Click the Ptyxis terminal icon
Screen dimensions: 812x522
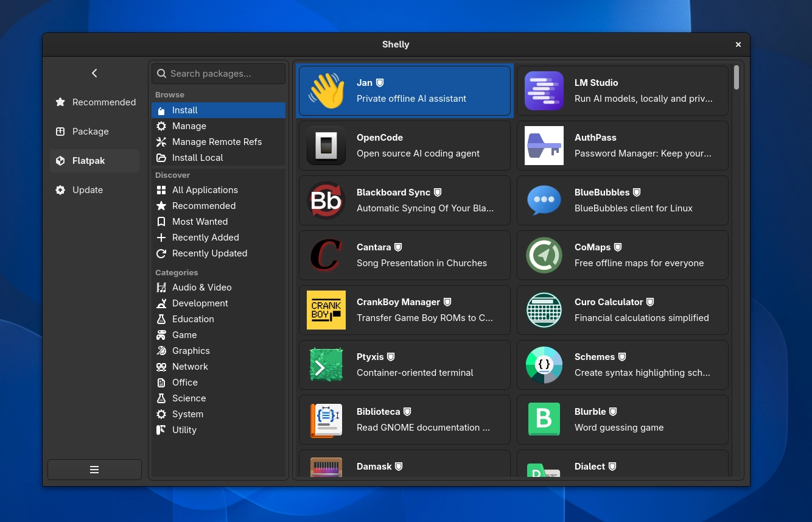tap(326, 365)
